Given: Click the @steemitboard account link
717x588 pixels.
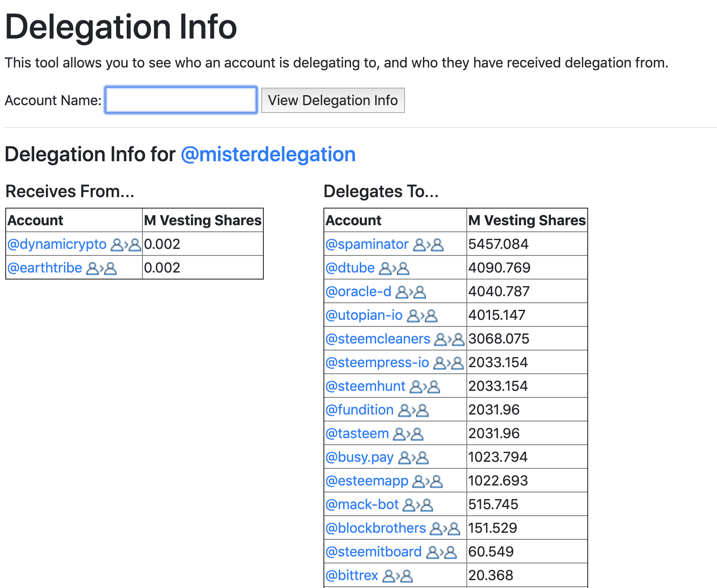Looking at the screenshot, I should (374, 552).
